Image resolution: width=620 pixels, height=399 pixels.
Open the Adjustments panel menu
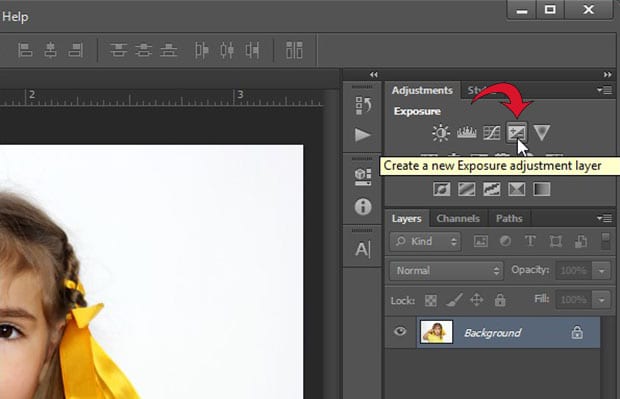[605, 91]
